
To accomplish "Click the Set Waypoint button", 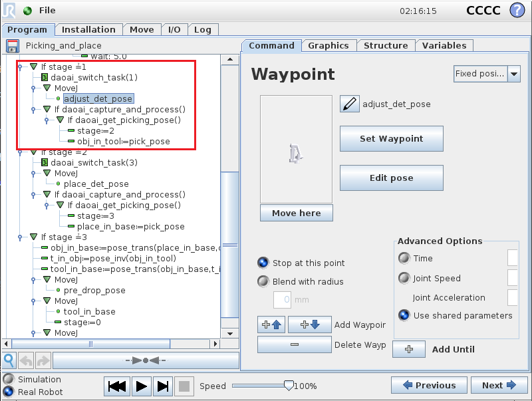I will (392, 138).
